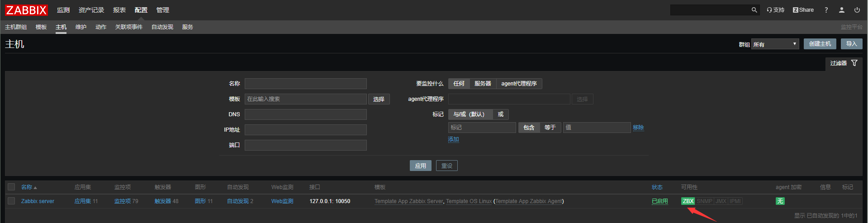Select the 服务器 monitoring option
The image size is (868, 223).
coord(483,84)
